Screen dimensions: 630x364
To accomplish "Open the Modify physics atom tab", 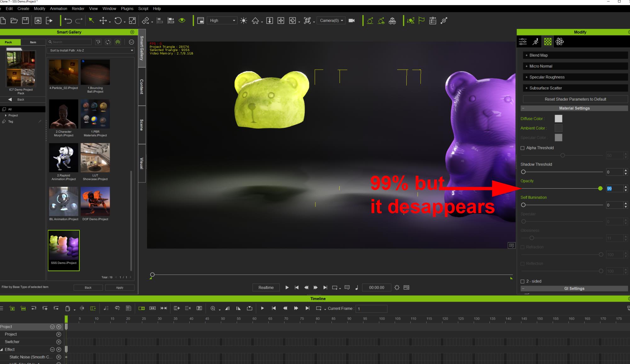I will (x=560, y=42).
